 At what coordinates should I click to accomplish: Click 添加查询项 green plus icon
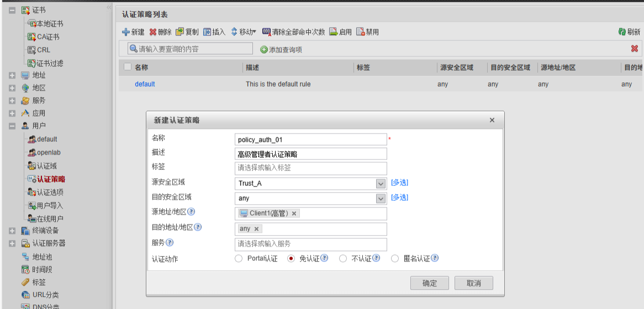coord(263,50)
